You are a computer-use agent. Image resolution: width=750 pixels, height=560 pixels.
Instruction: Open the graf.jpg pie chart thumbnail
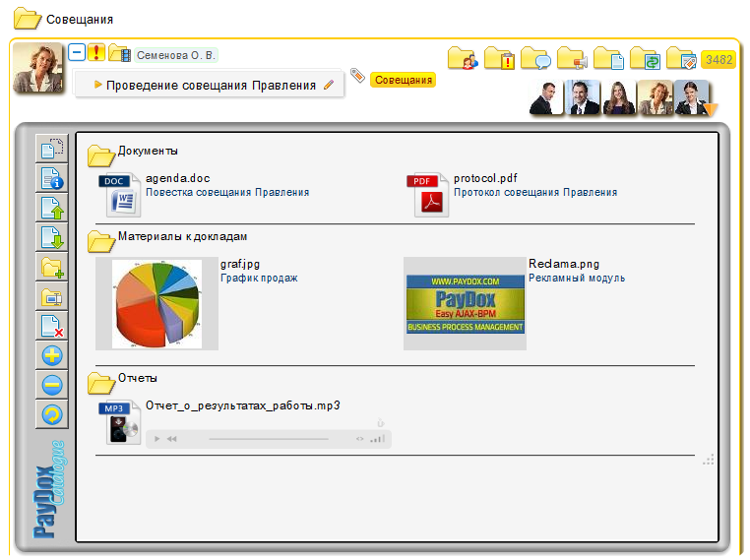pos(156,303)
